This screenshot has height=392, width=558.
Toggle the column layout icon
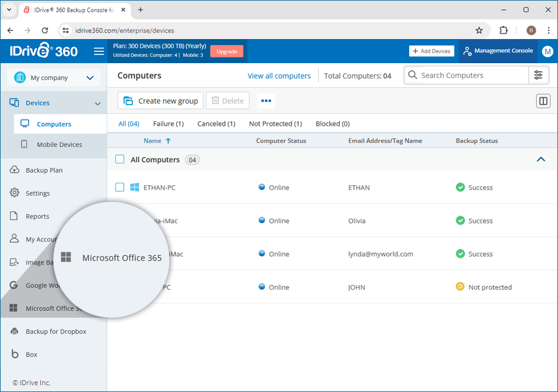(x=543, y=102)
